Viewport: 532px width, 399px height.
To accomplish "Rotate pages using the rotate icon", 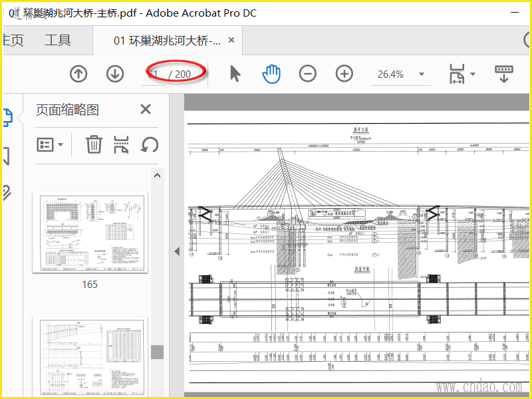I will tap(150, 144).
